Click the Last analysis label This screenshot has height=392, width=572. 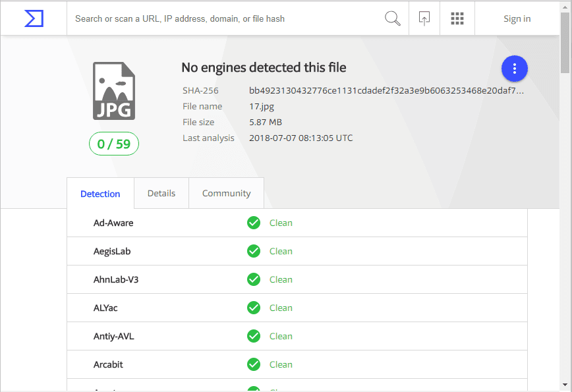208,138
